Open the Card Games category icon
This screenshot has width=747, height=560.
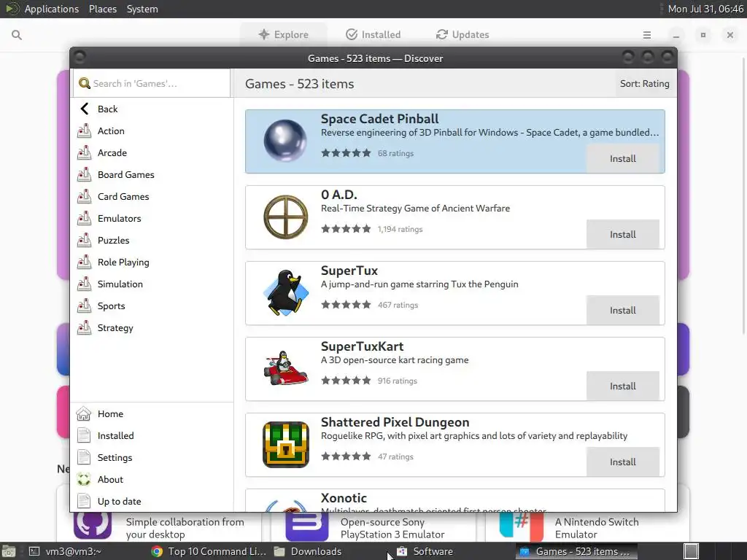85,196
